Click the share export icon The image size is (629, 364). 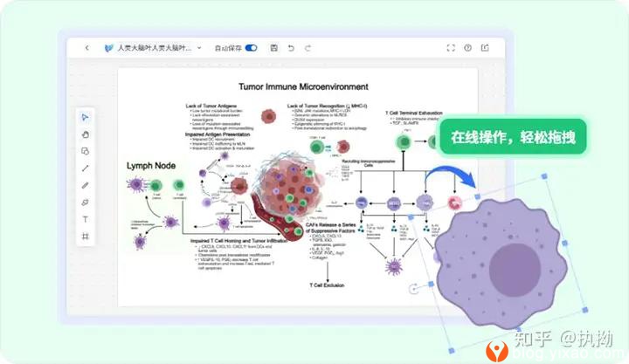tap(486, 48)
